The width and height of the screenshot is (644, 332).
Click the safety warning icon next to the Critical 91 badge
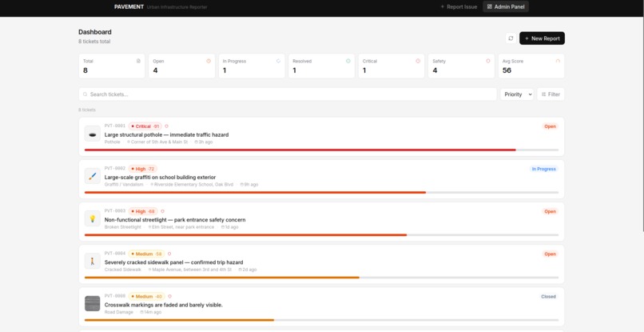point(166,126)
